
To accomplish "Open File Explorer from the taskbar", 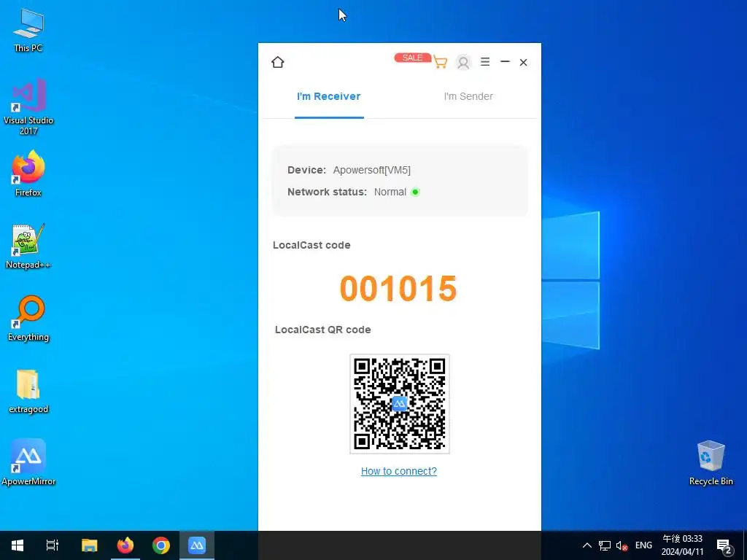I will click(x=89, y=545).
